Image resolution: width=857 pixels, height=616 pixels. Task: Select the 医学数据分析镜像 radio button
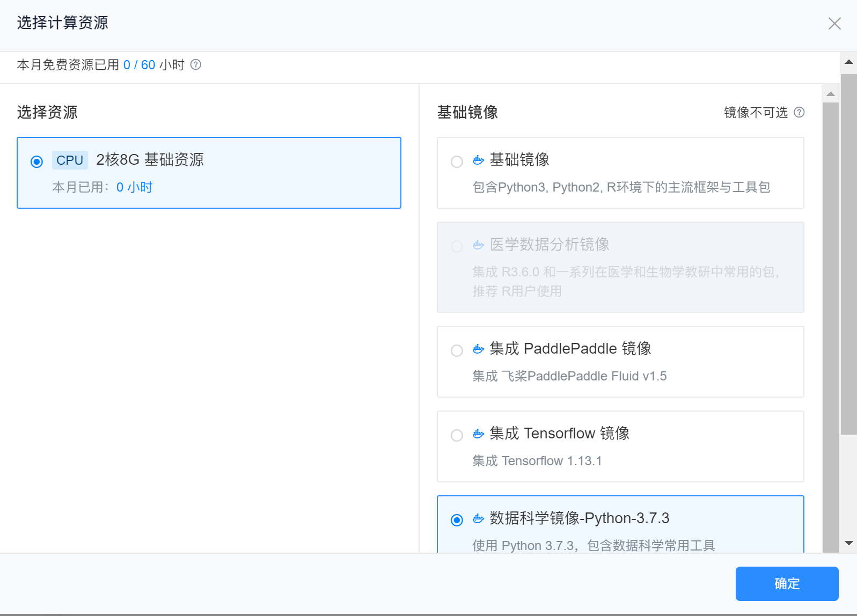457,246
